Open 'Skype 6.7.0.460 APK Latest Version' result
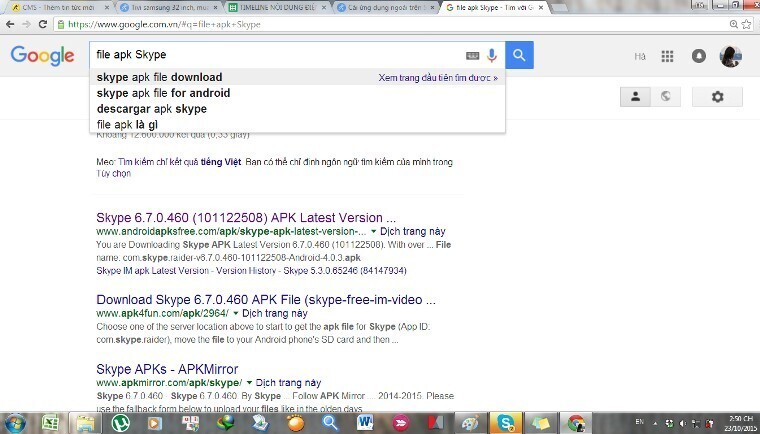Screen dimensions: 760x434 (x=246, y=218)
